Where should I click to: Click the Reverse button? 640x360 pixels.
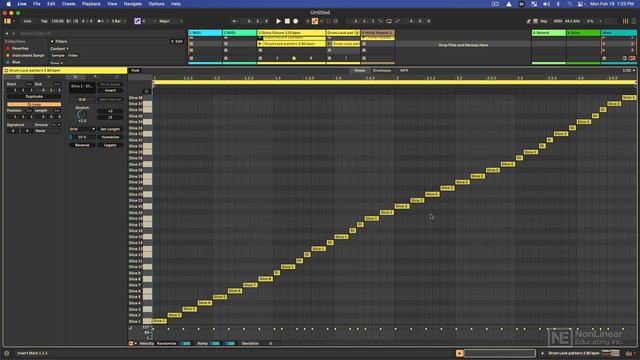tap(82, 145)
